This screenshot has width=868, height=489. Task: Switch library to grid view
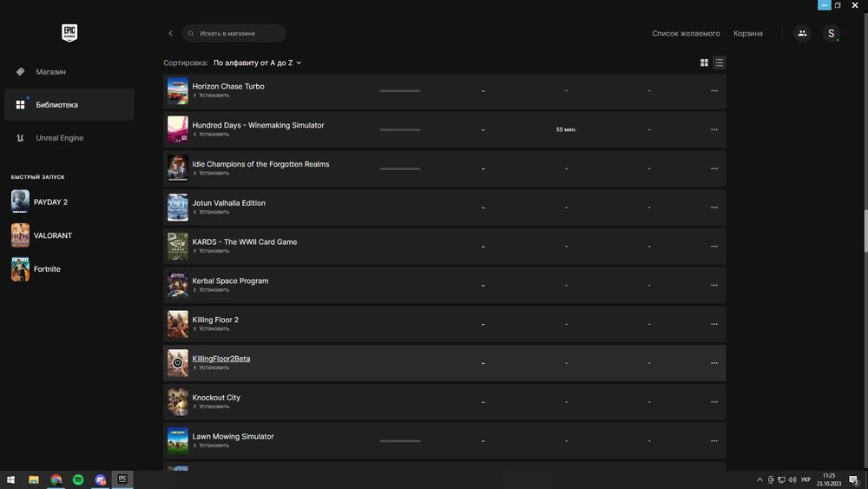[x=705, y=63]
